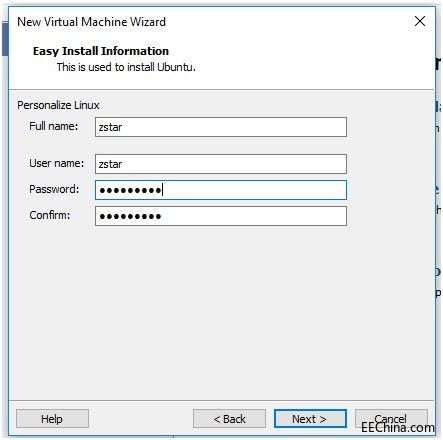
Task: Open Help for the wizard
Action: tap(52, 419)
